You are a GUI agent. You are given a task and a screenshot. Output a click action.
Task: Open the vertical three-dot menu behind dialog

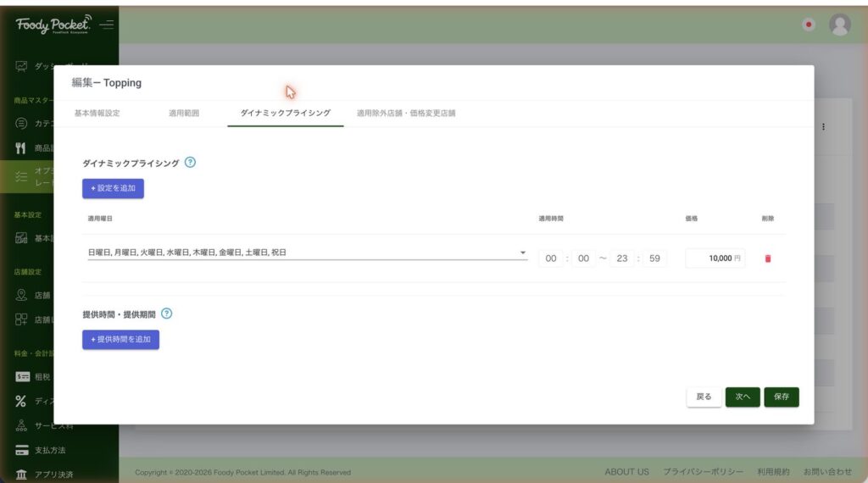(823, 127)
